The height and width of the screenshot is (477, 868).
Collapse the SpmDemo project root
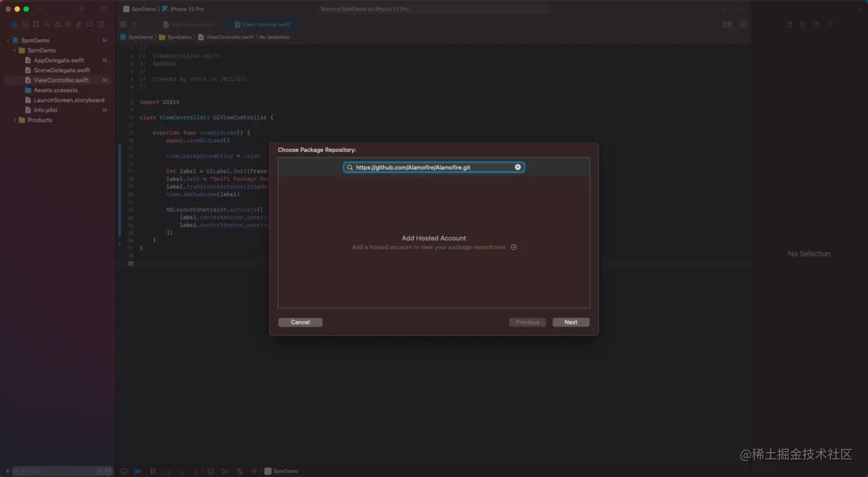(8, 41)
